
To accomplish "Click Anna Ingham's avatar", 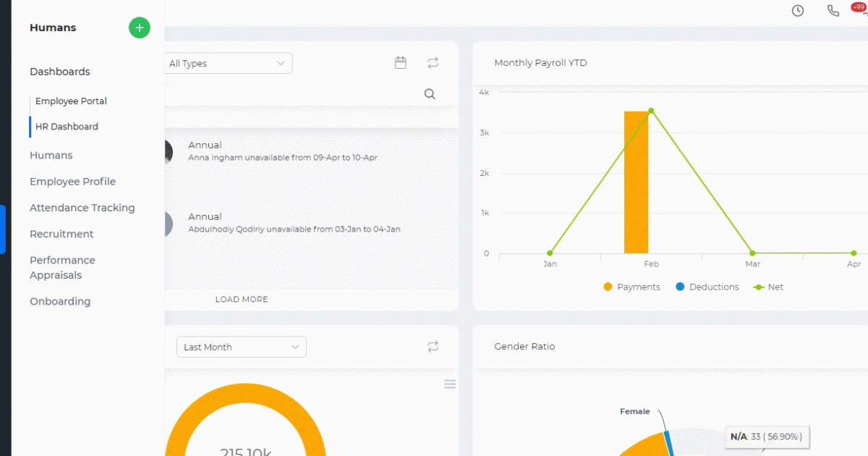I will click(x=169, y=152).
